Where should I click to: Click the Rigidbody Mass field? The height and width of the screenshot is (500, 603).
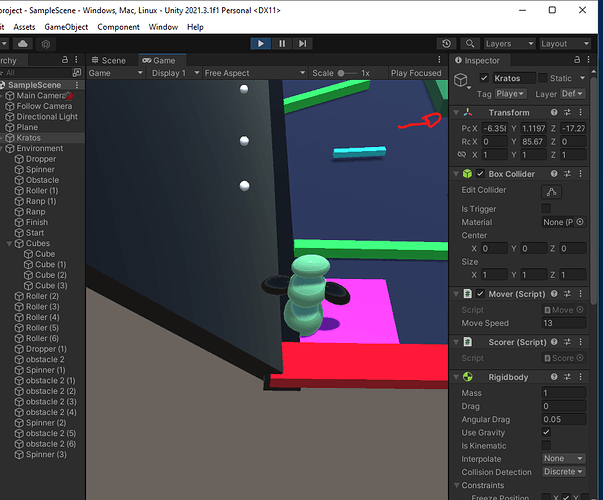[564, 393]
